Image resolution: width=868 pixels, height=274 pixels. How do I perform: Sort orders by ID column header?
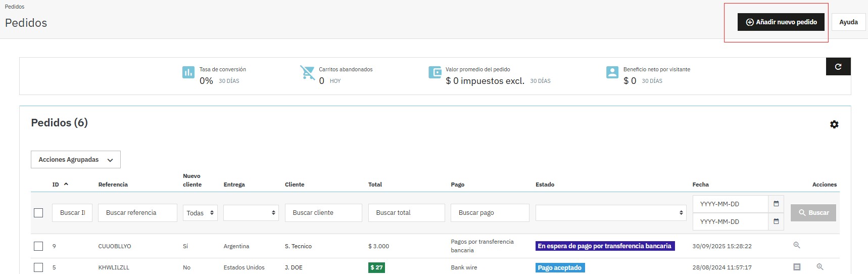(56, 185)
